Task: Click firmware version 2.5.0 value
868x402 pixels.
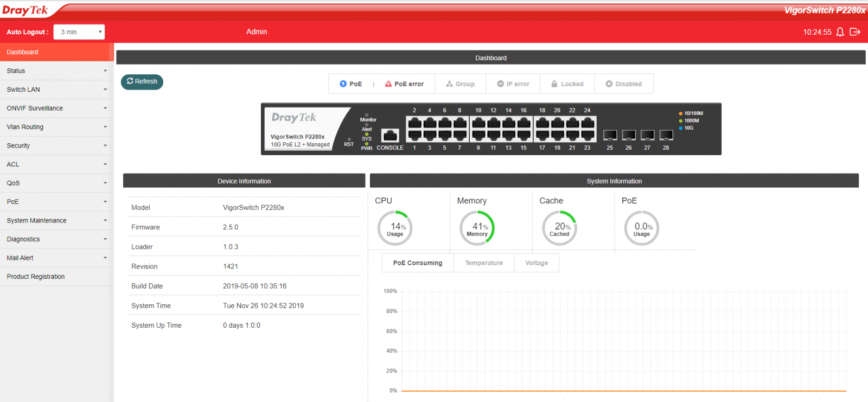Action: coord(231,227)
